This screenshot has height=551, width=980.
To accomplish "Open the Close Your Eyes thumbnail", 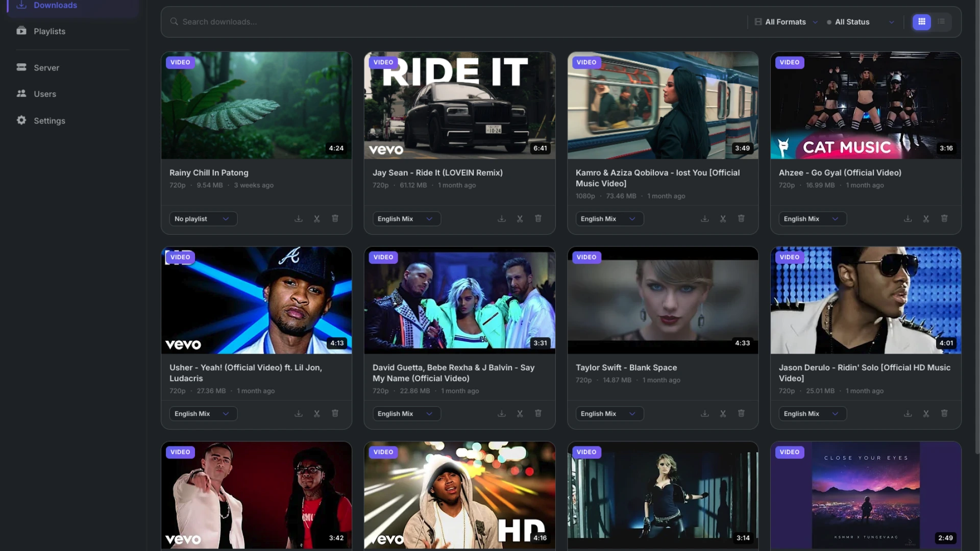I will coord(866,495).
